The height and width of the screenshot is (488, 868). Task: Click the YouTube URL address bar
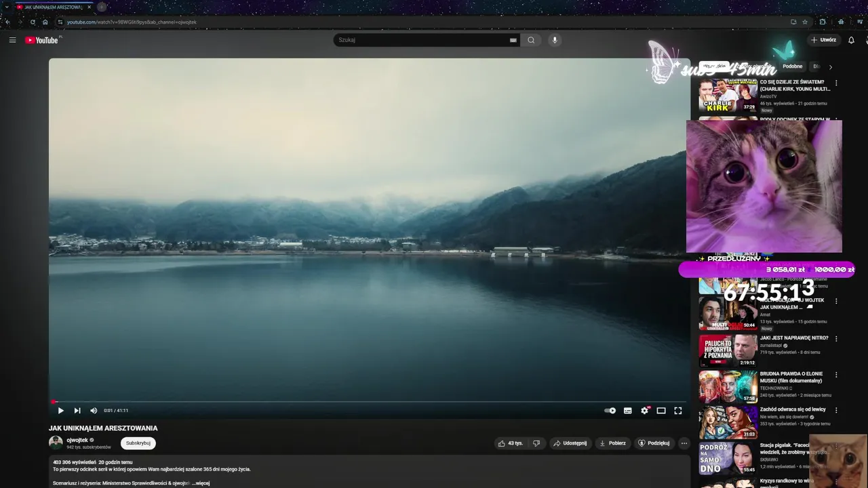[420, 22]
